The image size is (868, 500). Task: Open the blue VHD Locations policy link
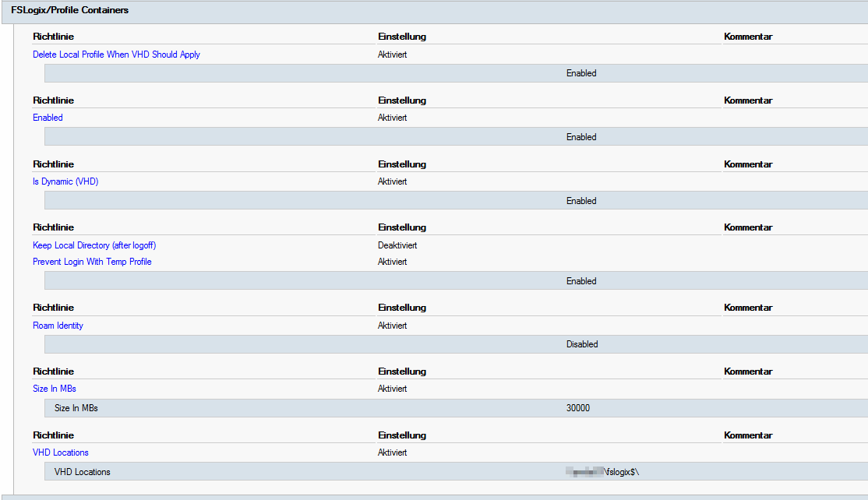[60, 452]
